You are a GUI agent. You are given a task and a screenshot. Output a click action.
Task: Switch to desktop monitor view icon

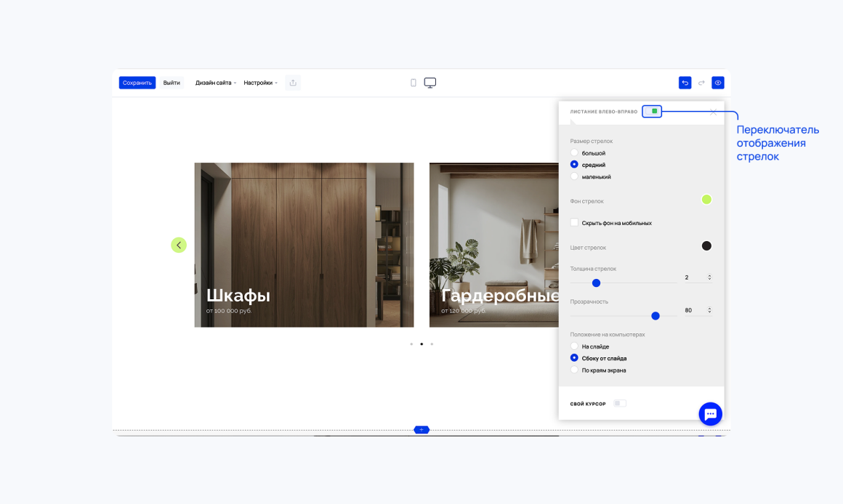[430, 83]
